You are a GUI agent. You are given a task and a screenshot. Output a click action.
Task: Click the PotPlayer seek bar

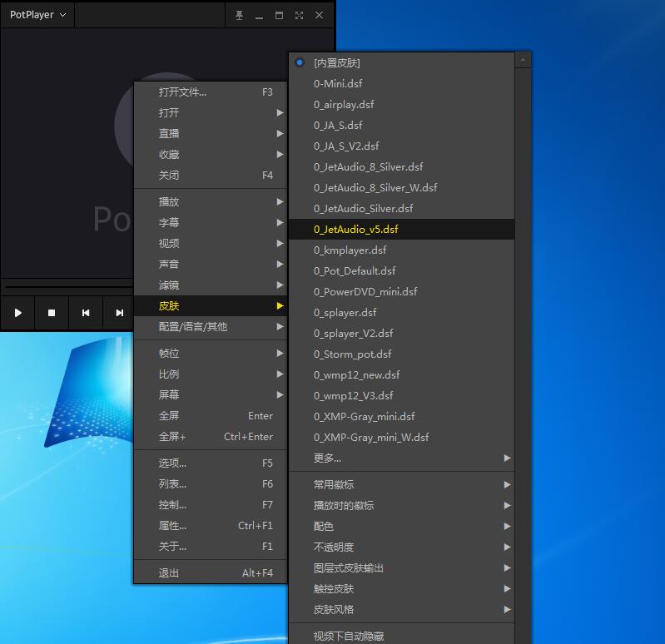click(69, 287)
